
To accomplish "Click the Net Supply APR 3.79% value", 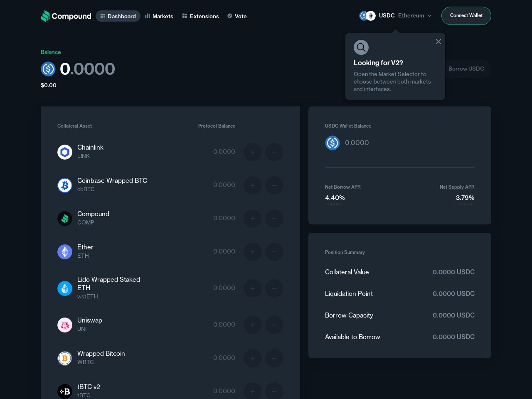I will [465, 198].
